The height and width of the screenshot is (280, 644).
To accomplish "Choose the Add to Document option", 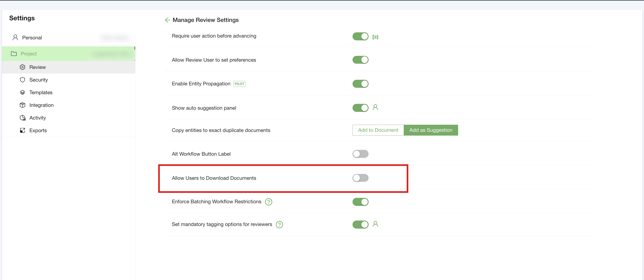I will [x=378, y=130].
